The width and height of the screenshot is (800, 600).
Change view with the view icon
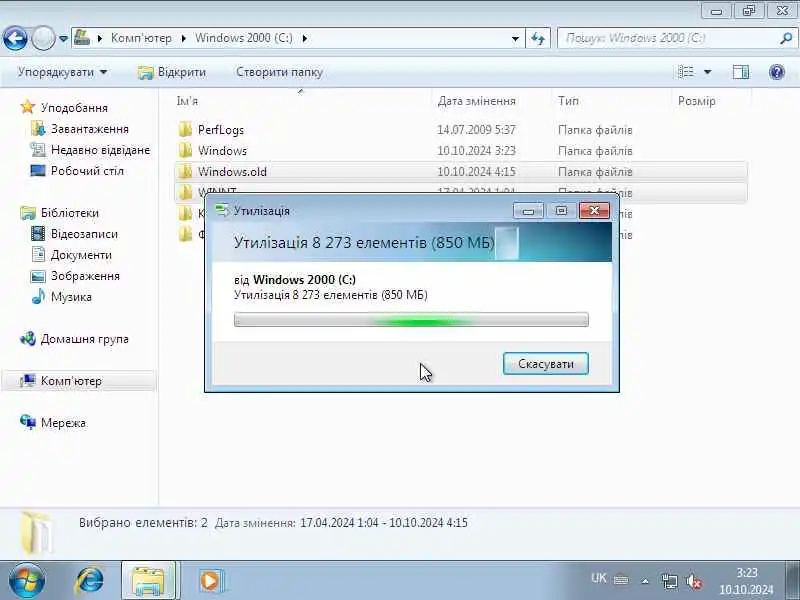pyautogui.click(x=685, y=72)
